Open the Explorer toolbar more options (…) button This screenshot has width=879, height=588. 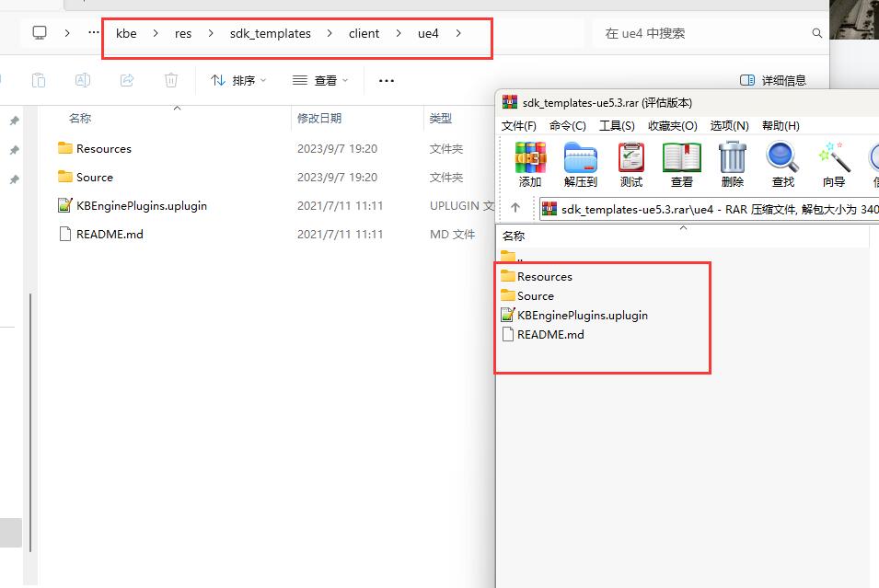click(x=387, y=81)
